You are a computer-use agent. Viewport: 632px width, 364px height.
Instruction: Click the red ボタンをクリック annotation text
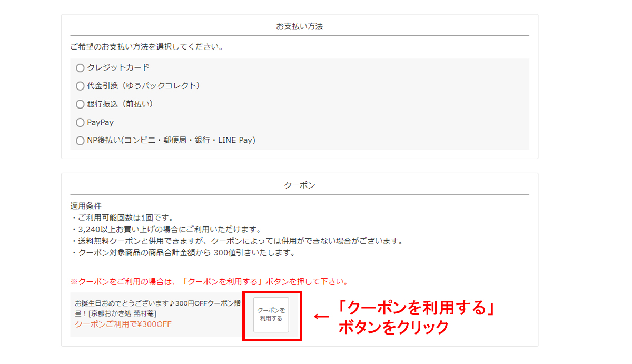(x=393, y=327)
